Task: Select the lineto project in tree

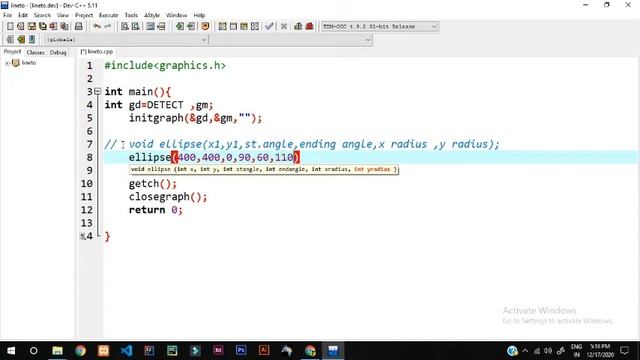Action: point(29,63)
